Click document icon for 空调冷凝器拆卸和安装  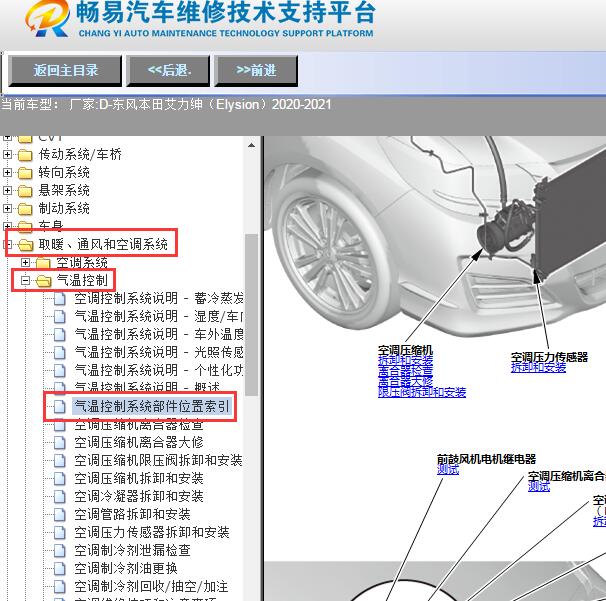click(x=60, y=496)
